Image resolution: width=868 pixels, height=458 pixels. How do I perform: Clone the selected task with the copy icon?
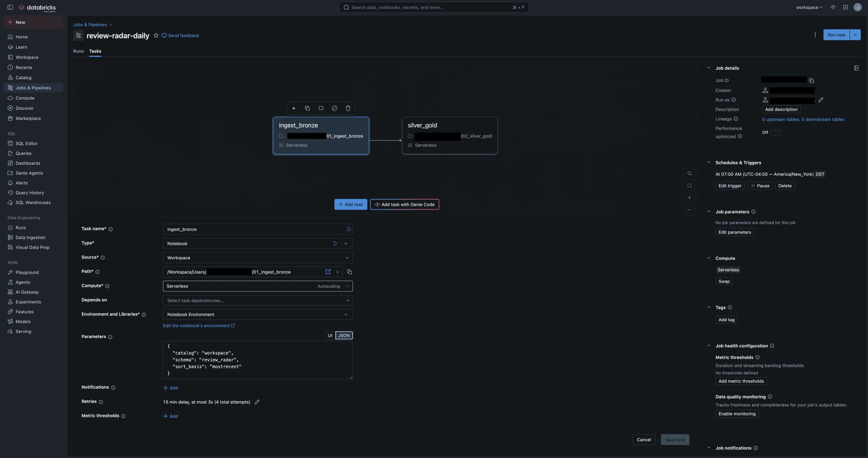[x=307, y=108]
